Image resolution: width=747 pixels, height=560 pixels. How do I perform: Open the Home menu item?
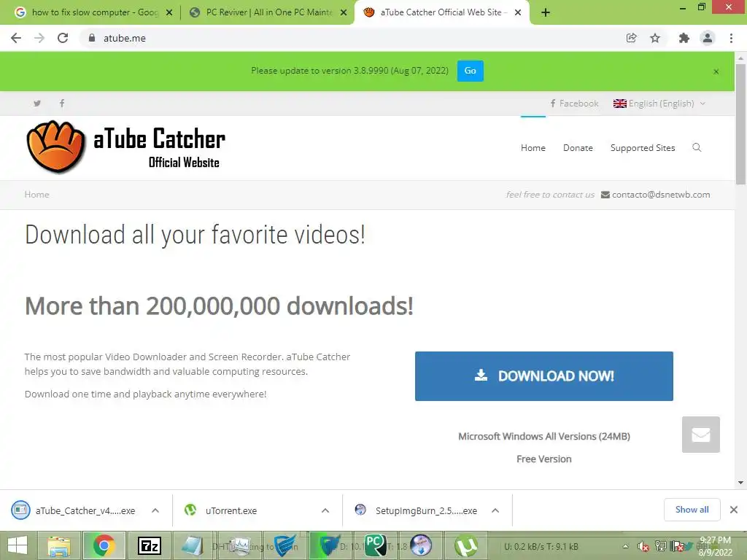(x=533, y=148)
